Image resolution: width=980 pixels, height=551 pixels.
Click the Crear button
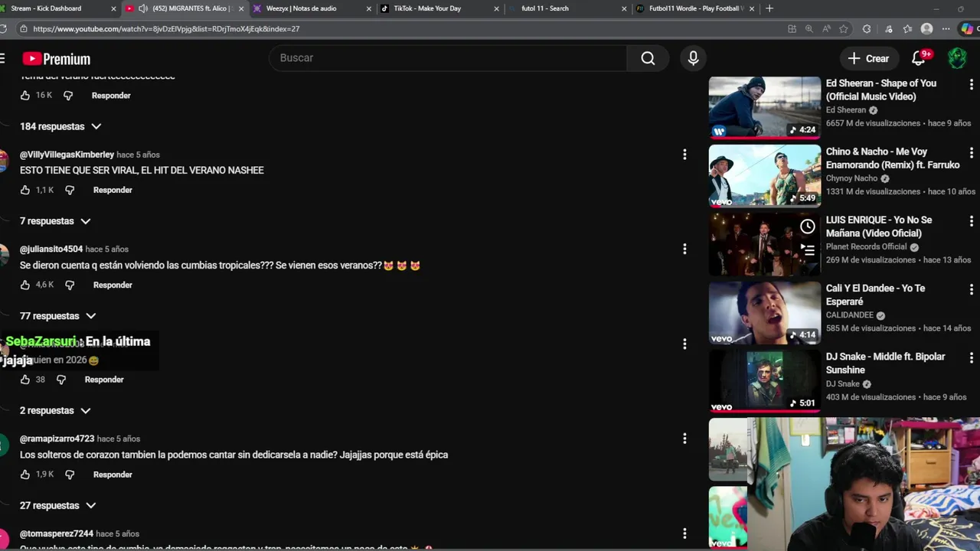click(x=868, y=58)
